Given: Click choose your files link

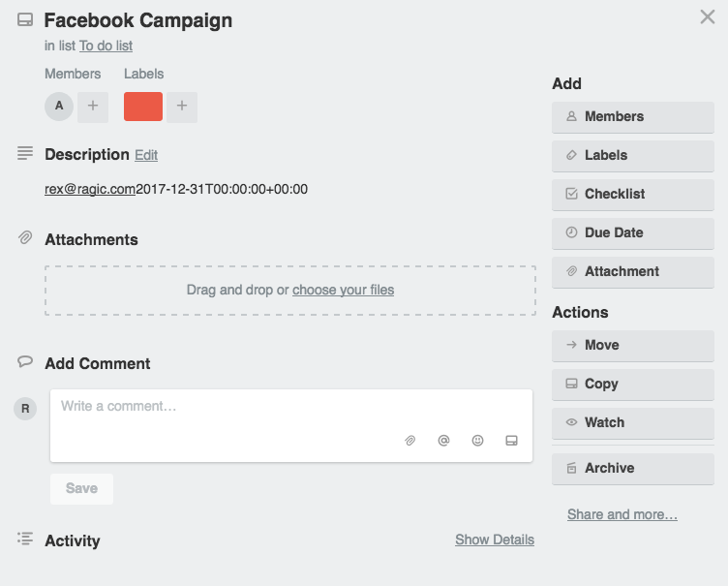Looking at the screenshot, I should pyautogui.click(x=343, y=290).
